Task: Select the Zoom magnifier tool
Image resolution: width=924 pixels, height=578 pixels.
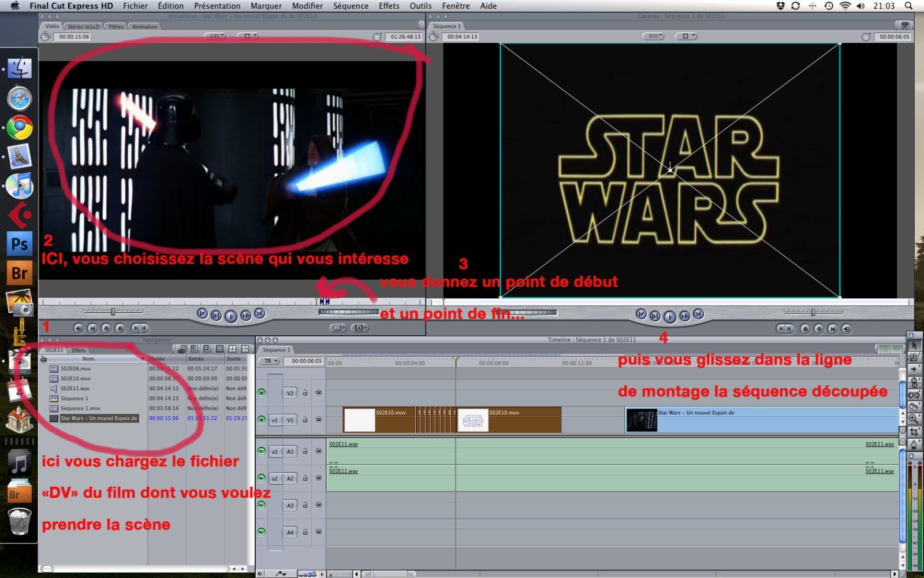Action: point(914,419)
